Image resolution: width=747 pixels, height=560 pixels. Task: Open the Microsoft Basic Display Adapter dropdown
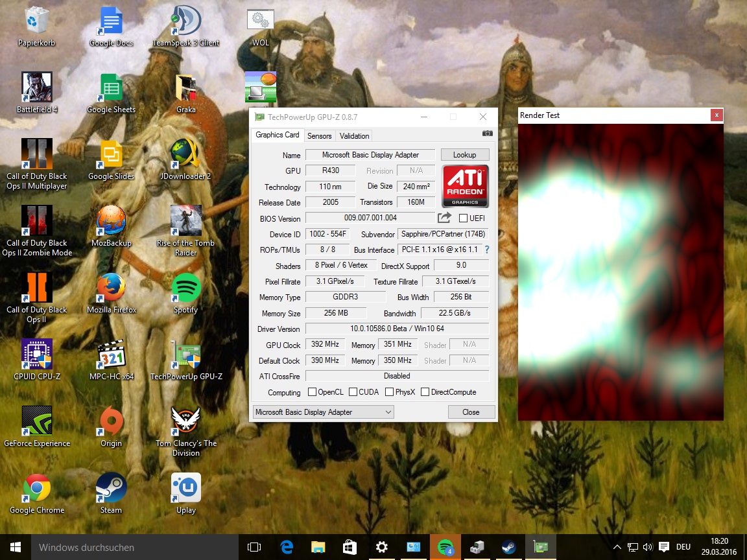(x=323, y=412)
